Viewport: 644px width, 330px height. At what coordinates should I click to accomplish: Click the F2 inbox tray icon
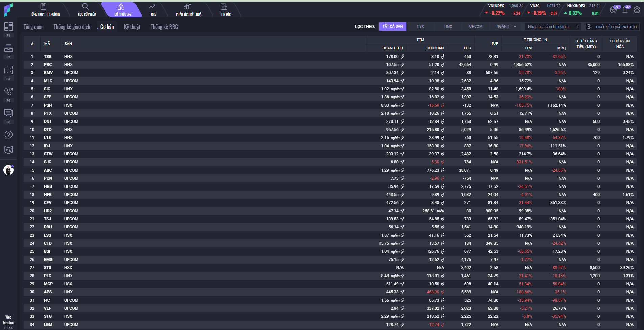tap(8, 48)
